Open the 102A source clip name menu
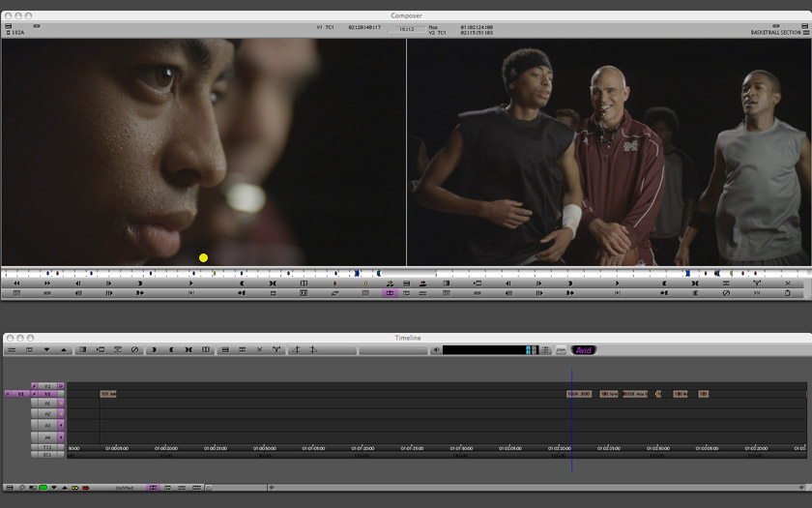The height and width of the screenshot is (508, 812). pyautogui.click(x=15, y=33)
